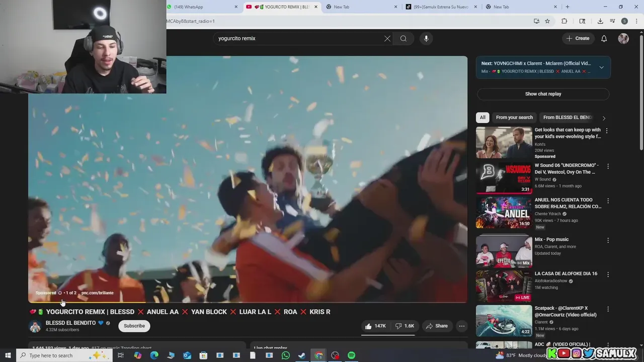Click the Create button
This screenshot has height=362, width=644.
pos(578,39)
